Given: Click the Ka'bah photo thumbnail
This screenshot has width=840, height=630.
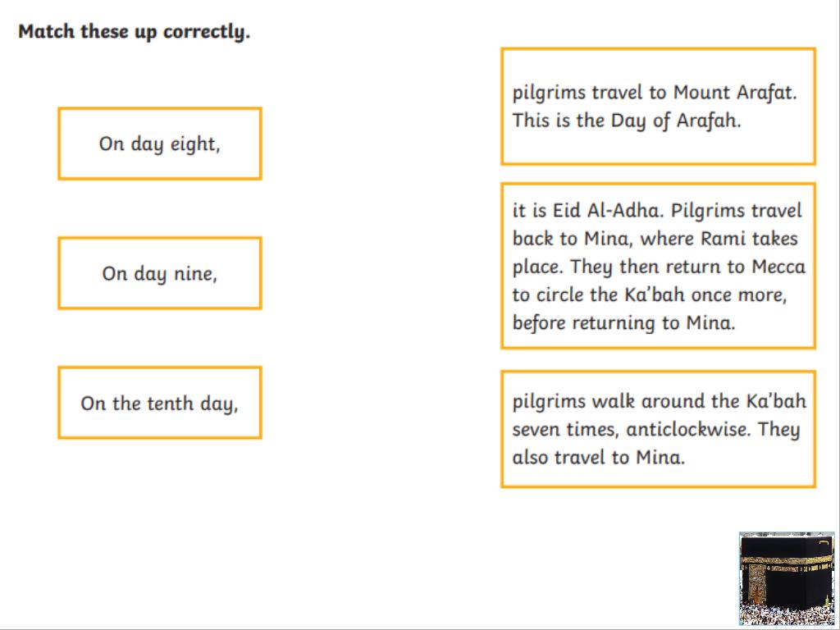Looking at the screenshot, I should [x=786, y=578].
